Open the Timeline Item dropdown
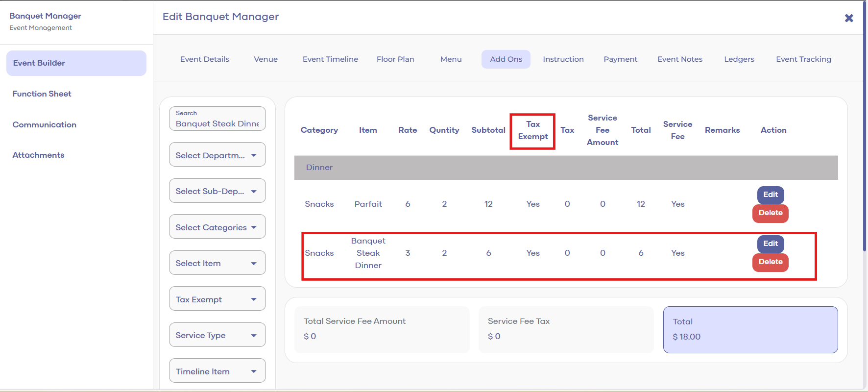Image resolution: width=868 pixels, height=392 pixels. tap(217, 371)
